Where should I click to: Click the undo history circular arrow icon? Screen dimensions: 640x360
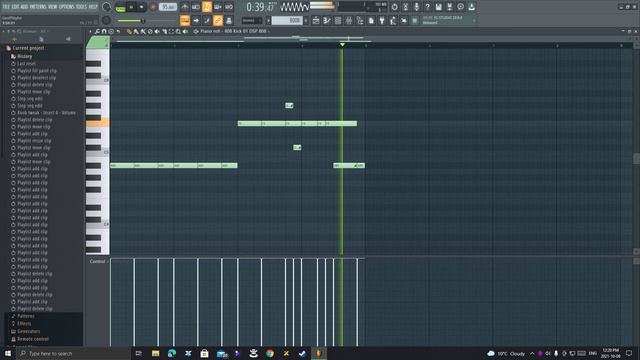[x=394, y=7]
